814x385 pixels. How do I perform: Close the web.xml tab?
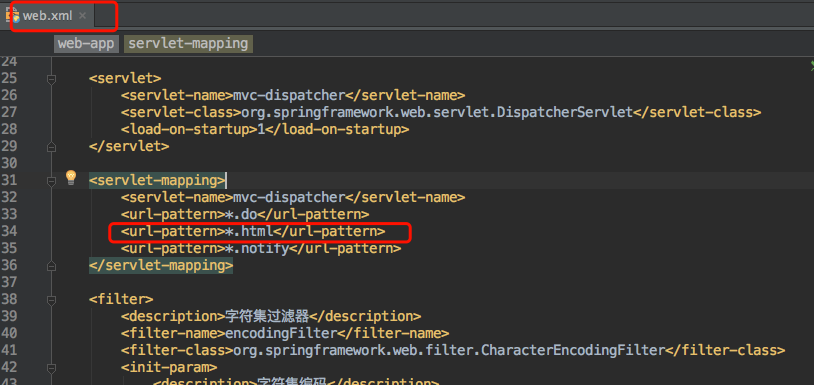click(82, 16)
